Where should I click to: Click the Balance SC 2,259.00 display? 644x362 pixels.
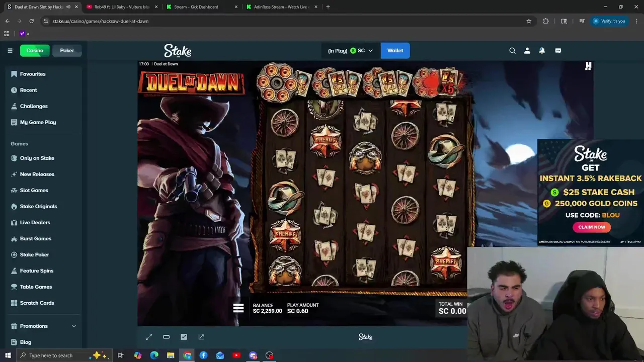(x=267, y=308)
